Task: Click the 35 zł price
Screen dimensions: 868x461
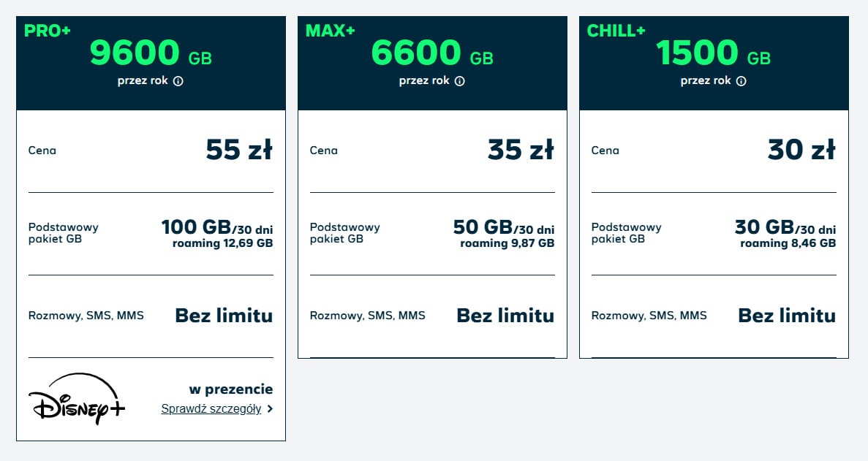Action: [521, 150]
